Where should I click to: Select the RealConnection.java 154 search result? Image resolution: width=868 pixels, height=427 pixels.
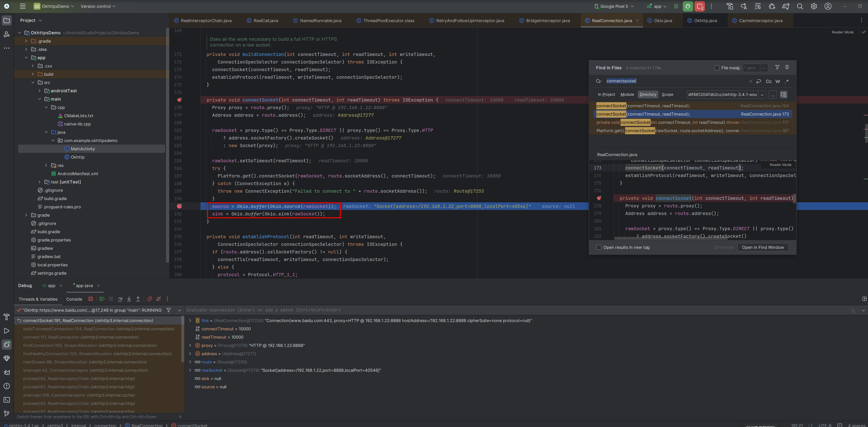coord(692,106)
